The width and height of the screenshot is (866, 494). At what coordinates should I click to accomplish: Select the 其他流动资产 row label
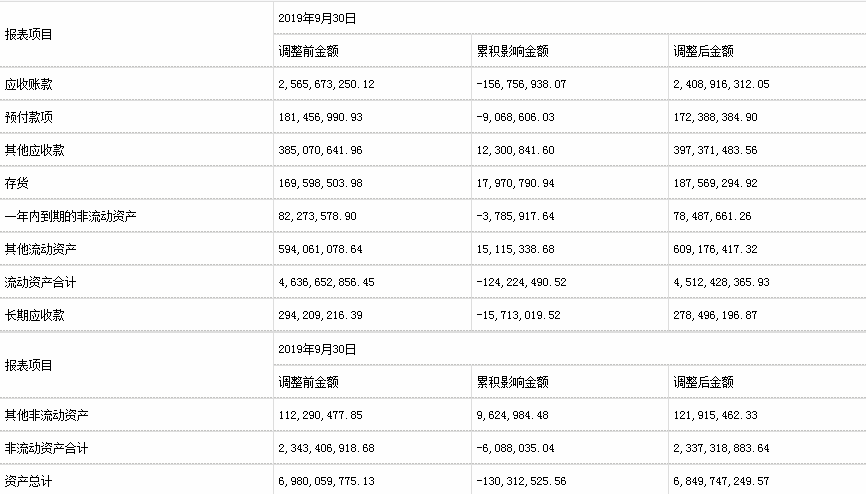[41, 250]
